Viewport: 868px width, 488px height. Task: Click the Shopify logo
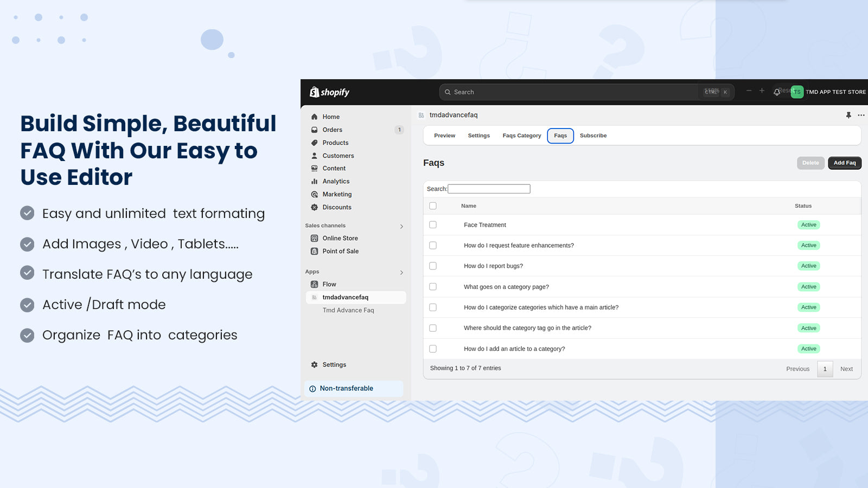[329, 92]
